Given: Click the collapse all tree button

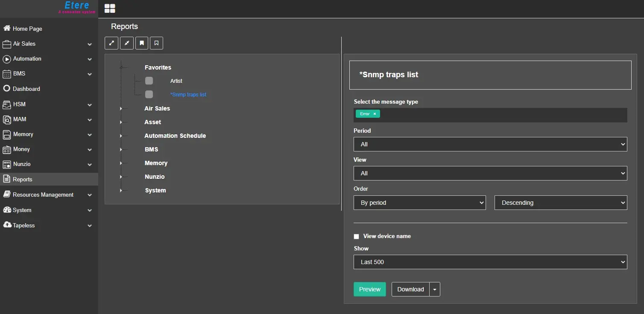Looking at the screenshot, I should 127,43.
